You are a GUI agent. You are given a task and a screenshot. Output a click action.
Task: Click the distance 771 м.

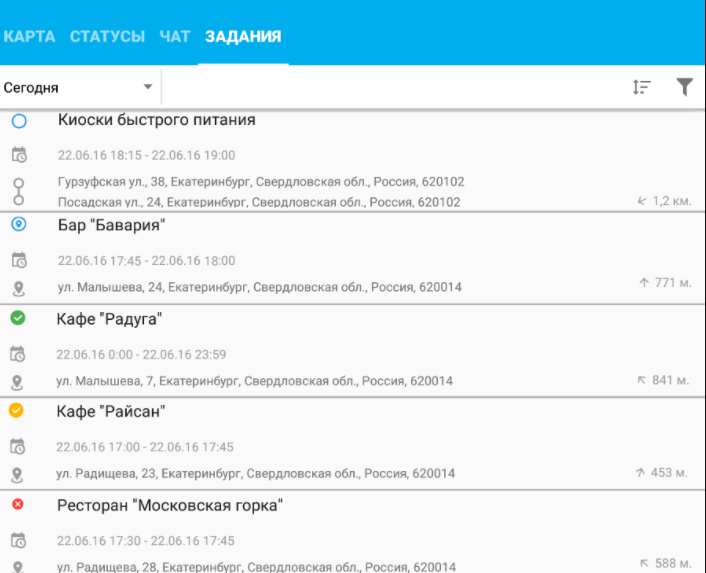tap(673, 283)
